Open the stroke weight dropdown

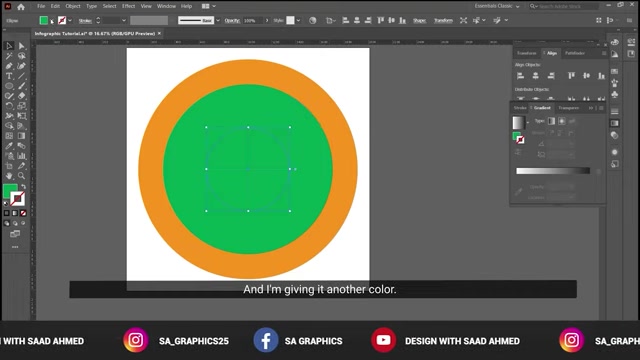124,20
